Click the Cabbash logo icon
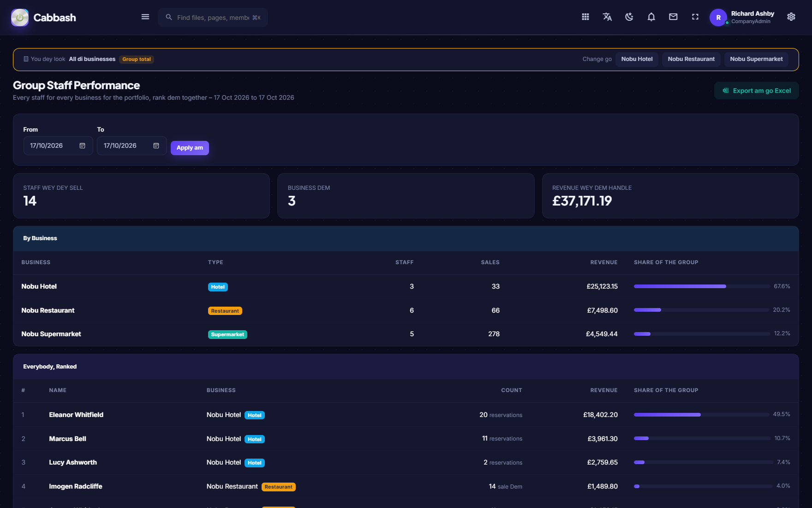 pyautogui.click(x=20, y=18)
